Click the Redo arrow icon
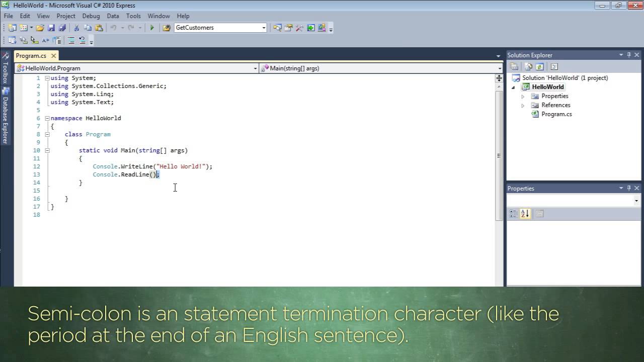Screen dimensions: 644x362 131,28
